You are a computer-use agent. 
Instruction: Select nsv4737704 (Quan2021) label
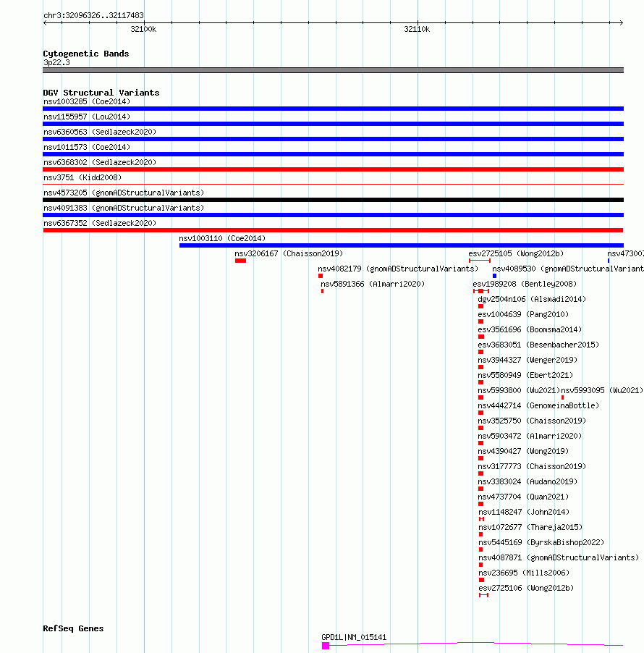[523, 497]
